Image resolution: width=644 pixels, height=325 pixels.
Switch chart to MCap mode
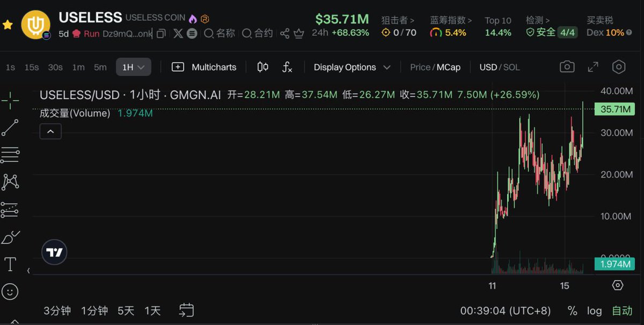click(449, 67)
